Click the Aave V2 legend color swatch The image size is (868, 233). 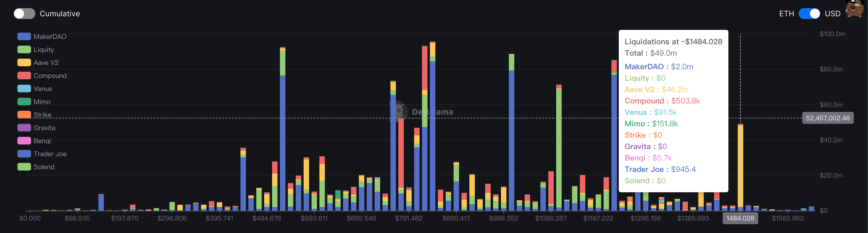24,62
